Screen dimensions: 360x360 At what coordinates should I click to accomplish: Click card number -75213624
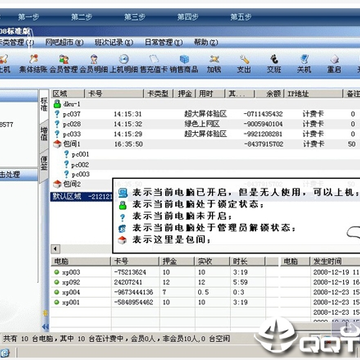tap(130, 272)
